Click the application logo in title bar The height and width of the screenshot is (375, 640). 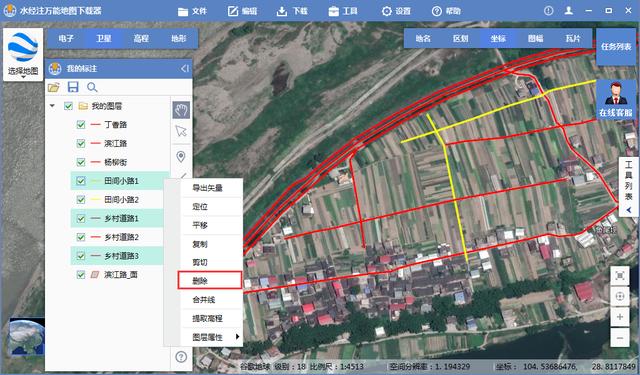click(x=9, y=11)
